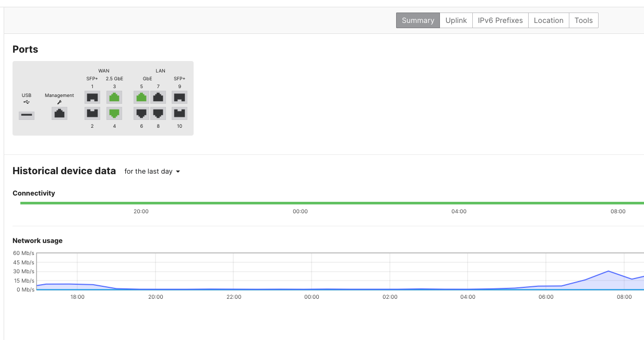Screen dimensions: 644x340
Task: Select LAN GbE port 7
Action: 158,97
